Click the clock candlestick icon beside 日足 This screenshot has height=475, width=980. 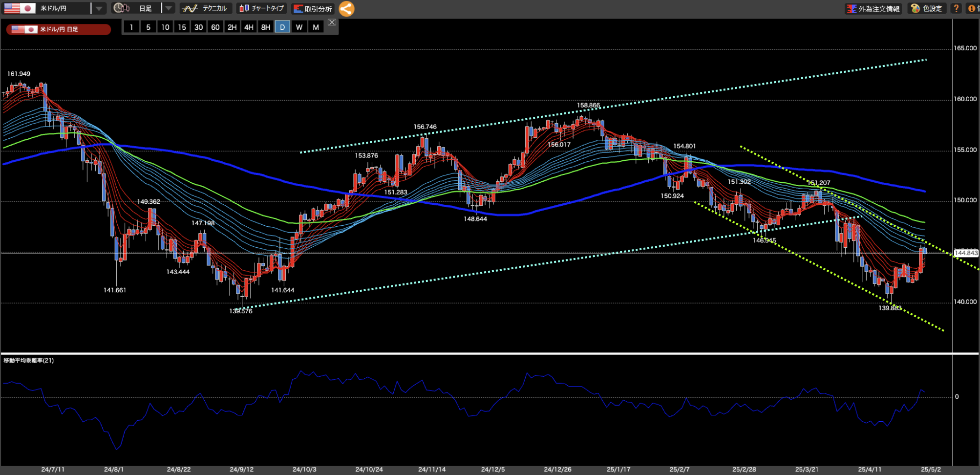click(x=122, y=8)
